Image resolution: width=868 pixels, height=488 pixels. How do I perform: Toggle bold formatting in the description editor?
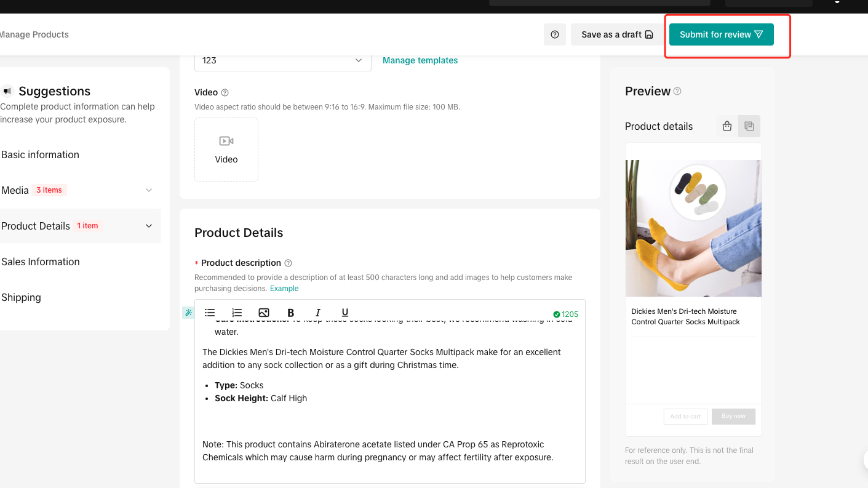(x=291, y=313)
